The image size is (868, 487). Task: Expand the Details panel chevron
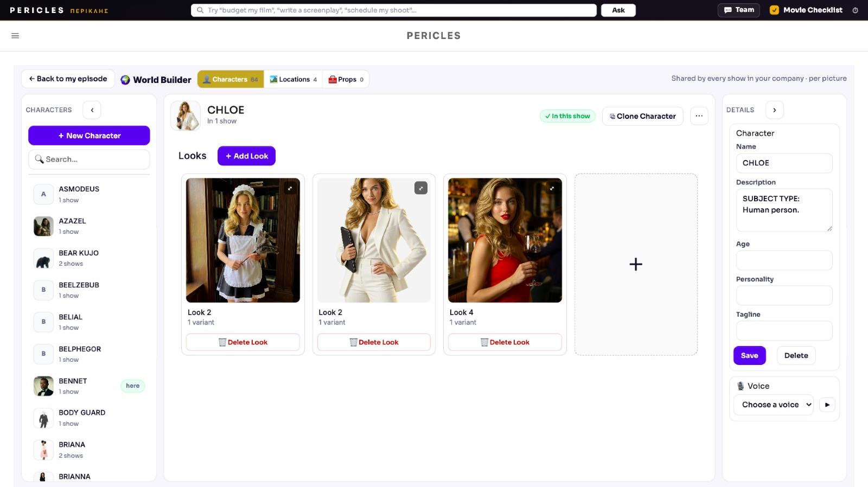pos(774,110)
